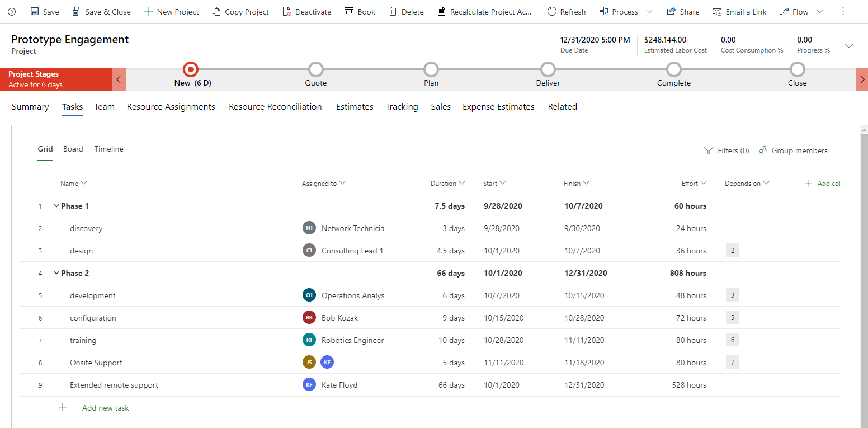The width and height of the screenshot is (868, 428).
Task: Click JS avatar on Onsite Support
Action: (x=309, y=363)
